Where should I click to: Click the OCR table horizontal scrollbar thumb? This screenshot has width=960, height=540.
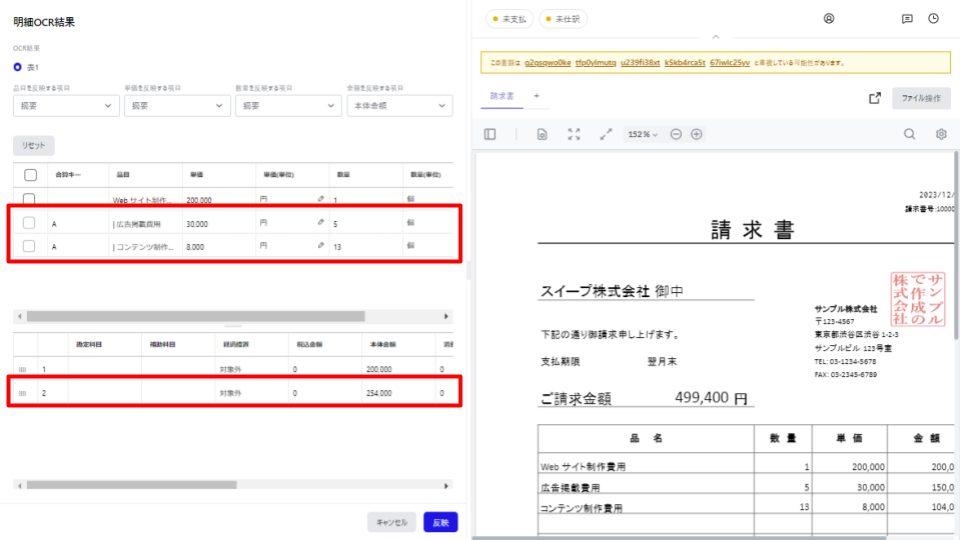click(196, 317)
